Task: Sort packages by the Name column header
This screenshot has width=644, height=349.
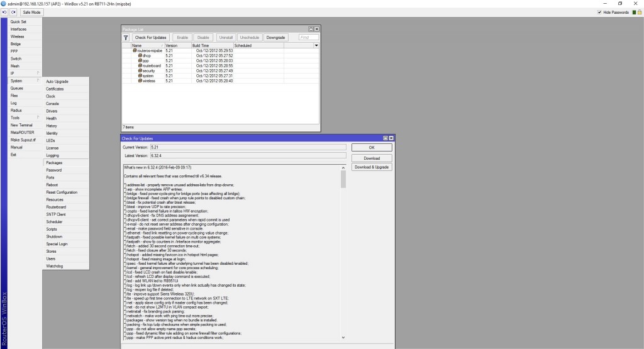Action: click(147, 45)
